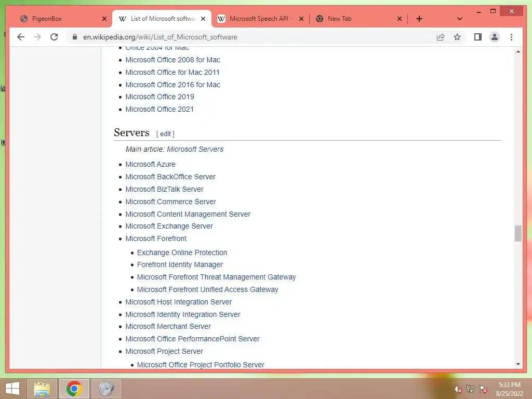Click the page scrollbar thumb
The image size is (532, 399).
click(x=518, y=233)
